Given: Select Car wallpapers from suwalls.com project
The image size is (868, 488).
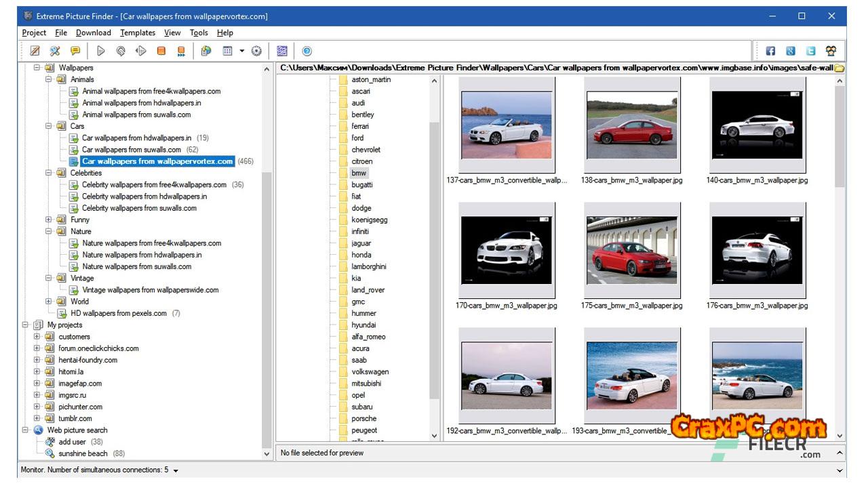Looking at the screenshot, I should 132,150.
